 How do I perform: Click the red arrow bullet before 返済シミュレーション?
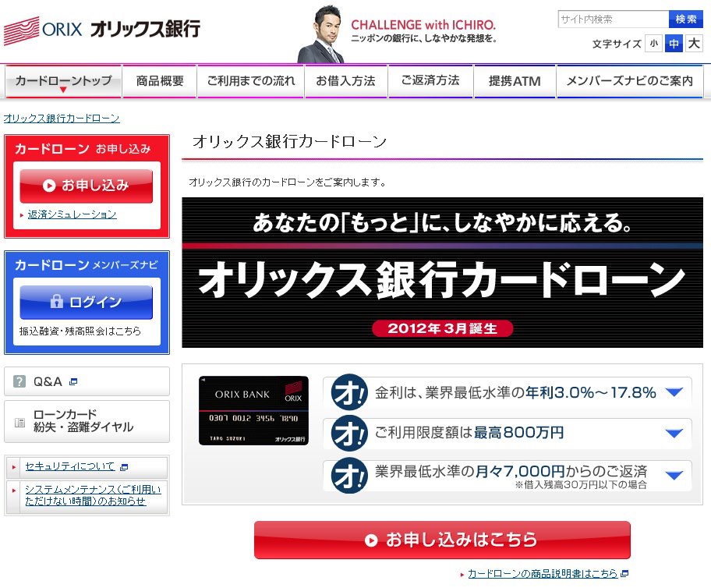pos(22,215)
